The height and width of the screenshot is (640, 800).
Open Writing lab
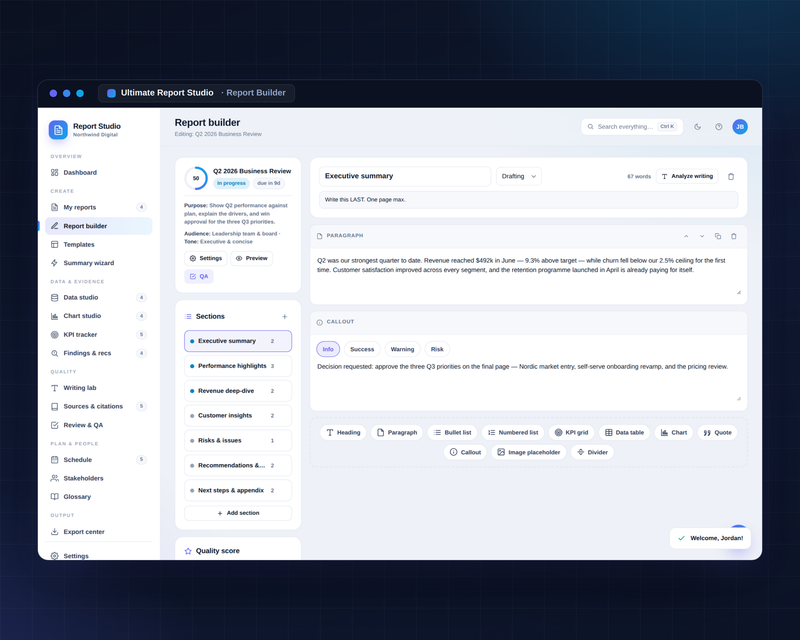click(98, 388)
